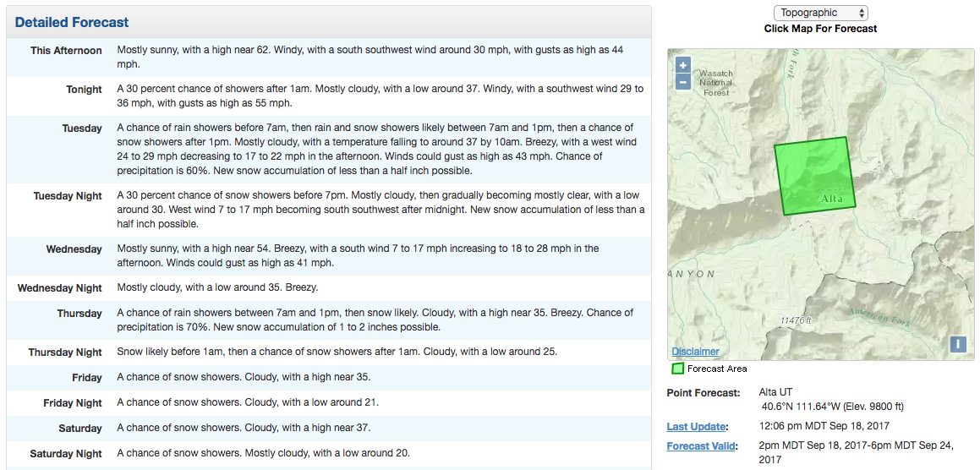Select the Tonight forecast row
The width and height of the screenshot is (980, 470).
point(380,96)
